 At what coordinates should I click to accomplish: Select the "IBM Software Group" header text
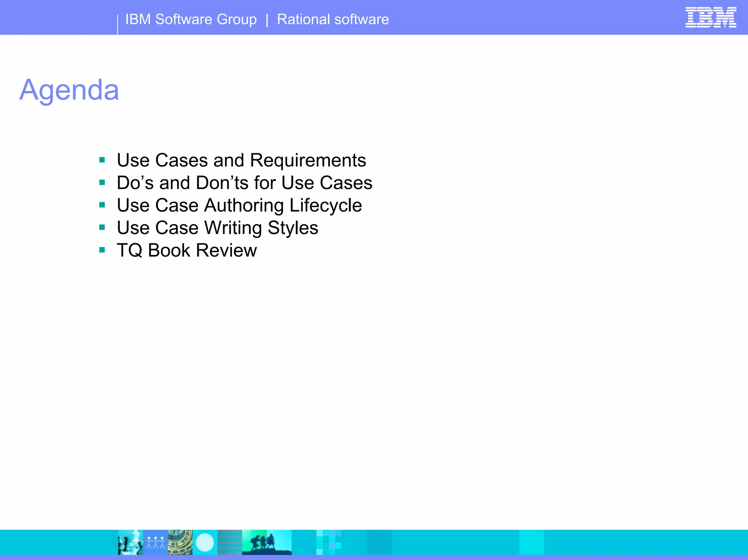(191, 19)
